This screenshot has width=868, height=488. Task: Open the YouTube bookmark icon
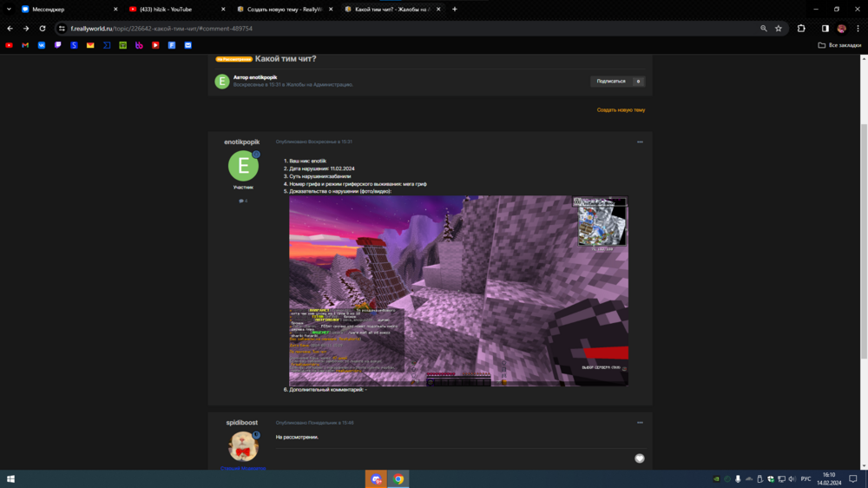(x=9, y=45)
